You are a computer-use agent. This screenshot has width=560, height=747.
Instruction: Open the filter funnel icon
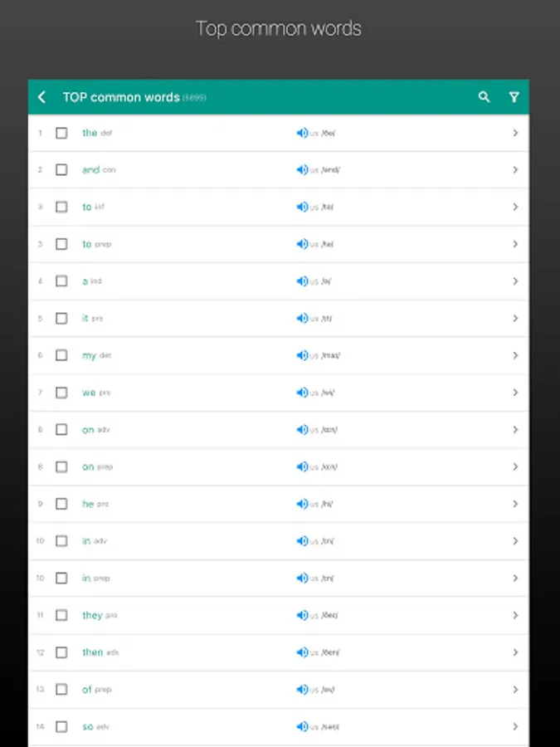click(514, 97)
